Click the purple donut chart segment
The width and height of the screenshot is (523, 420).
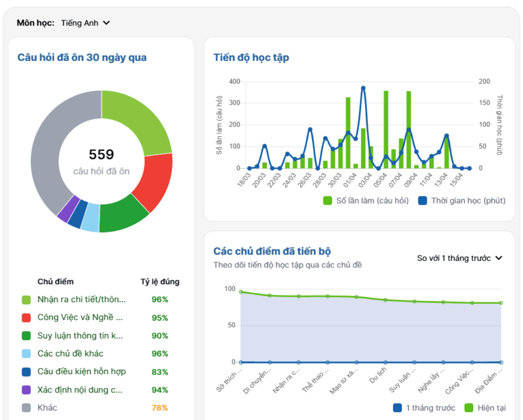[69, 210]
